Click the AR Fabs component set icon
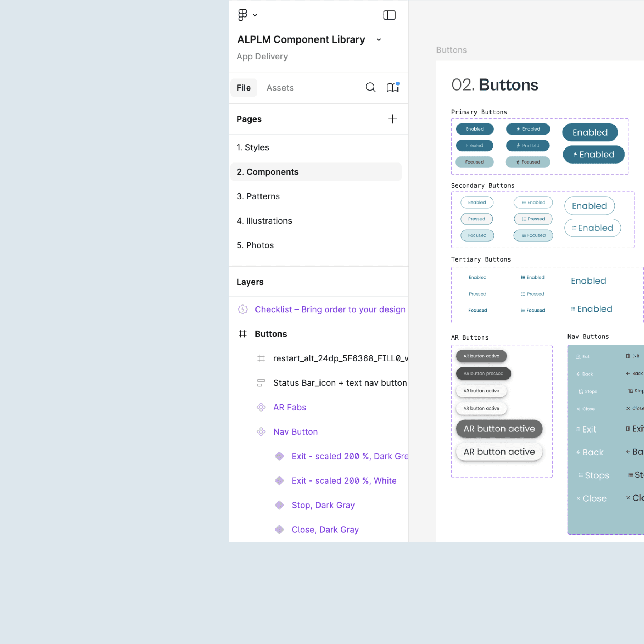 point(261,407)
